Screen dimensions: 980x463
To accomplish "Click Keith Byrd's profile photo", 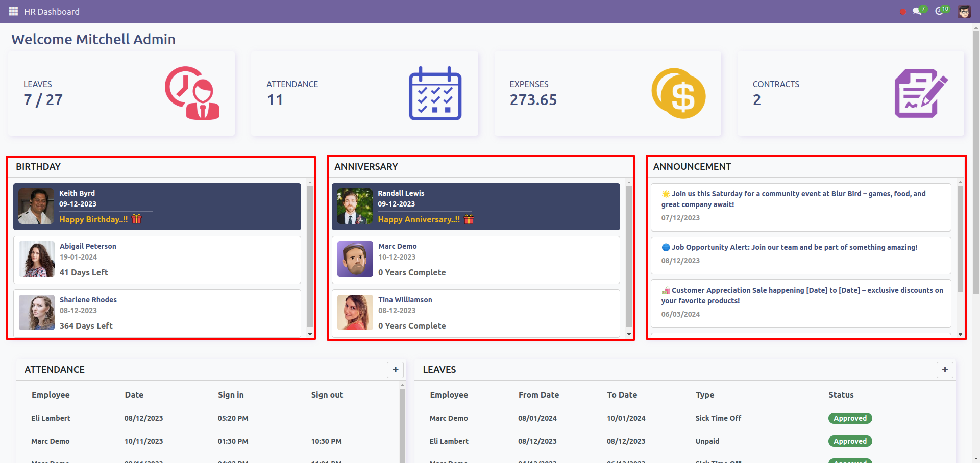I will pos(36,206).
